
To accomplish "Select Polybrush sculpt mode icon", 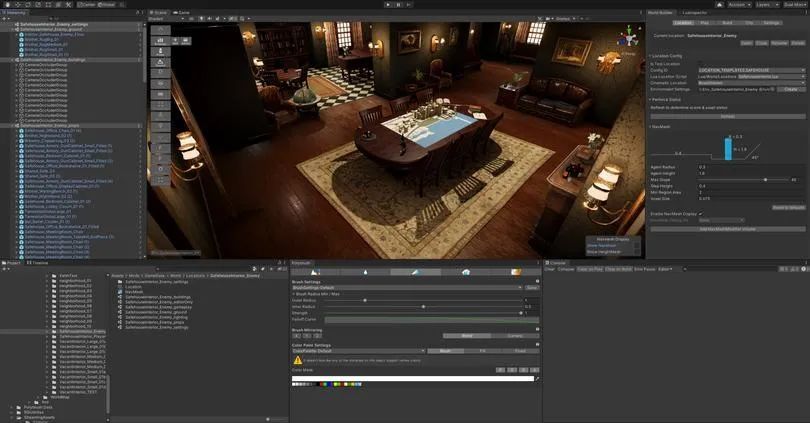I will pyautogui.click(x=315, y=272).
